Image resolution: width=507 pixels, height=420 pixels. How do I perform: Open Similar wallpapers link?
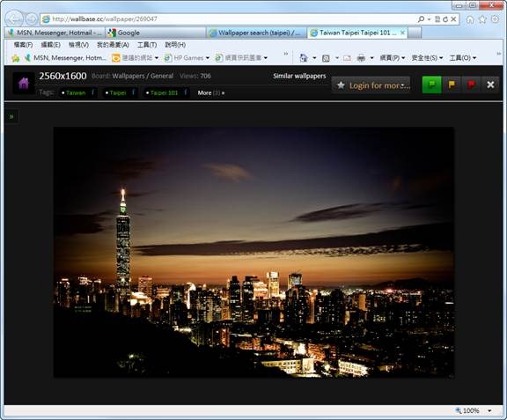[299, 76]
